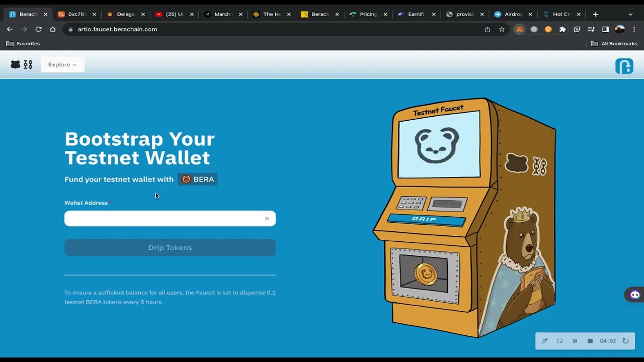Switch to the Earnifi browser tab
Image resolution: width=644 pixels, height=362 pixels.
[417, 14]
